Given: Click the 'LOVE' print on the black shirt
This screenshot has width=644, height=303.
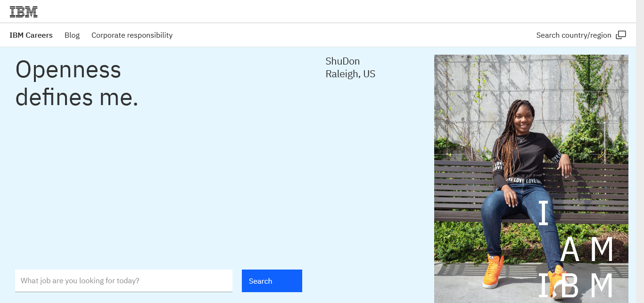Looking at the screenshot, I should pos(524,180).
